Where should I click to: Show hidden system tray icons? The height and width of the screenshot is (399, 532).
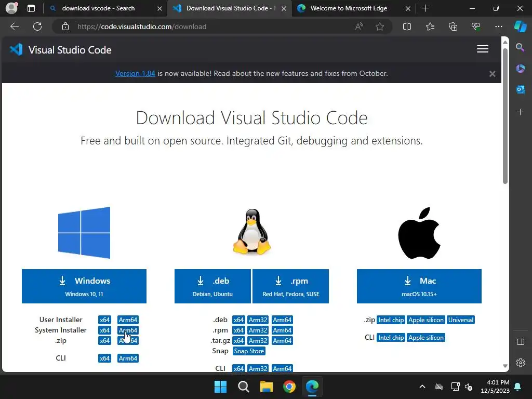point(422,387)
